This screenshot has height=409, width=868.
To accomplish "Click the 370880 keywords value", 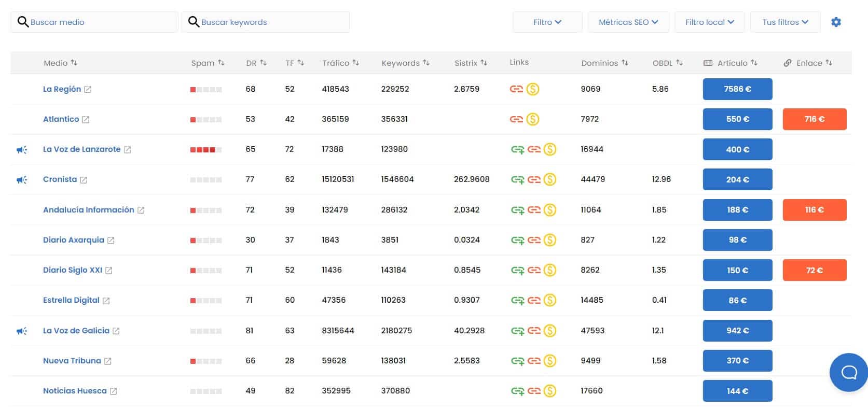I will (x=395, y=391).
